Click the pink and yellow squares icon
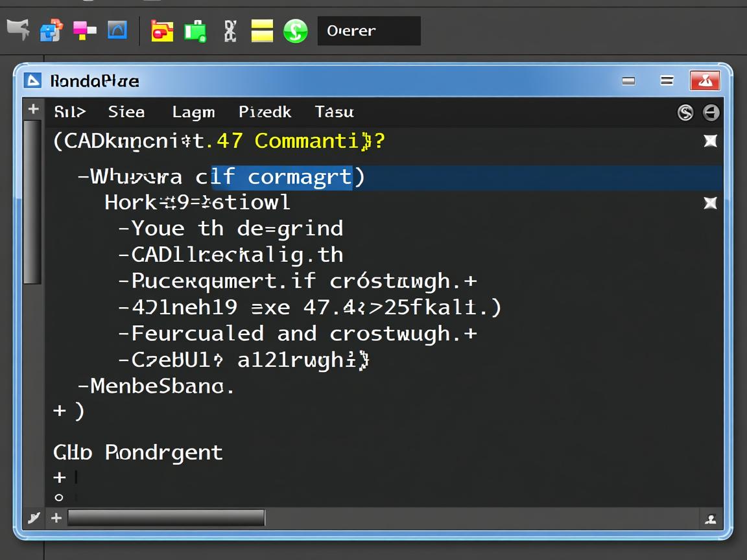747x560 pixels. pyautogui.click(x=84, y=30)
